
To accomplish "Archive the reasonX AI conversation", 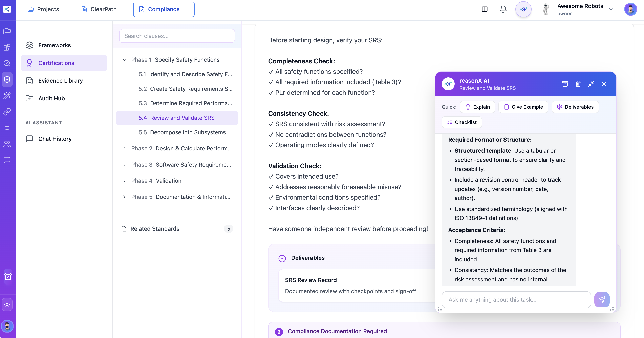I will coord(565,84).
